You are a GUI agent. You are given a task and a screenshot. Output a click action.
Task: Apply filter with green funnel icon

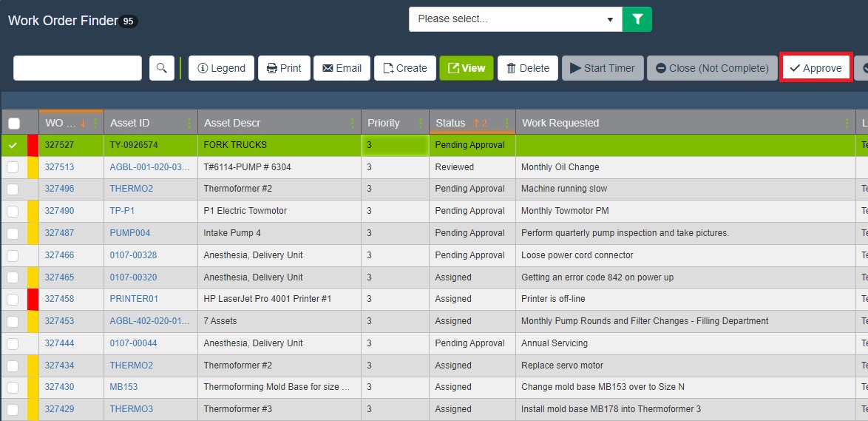coord(637,19)
